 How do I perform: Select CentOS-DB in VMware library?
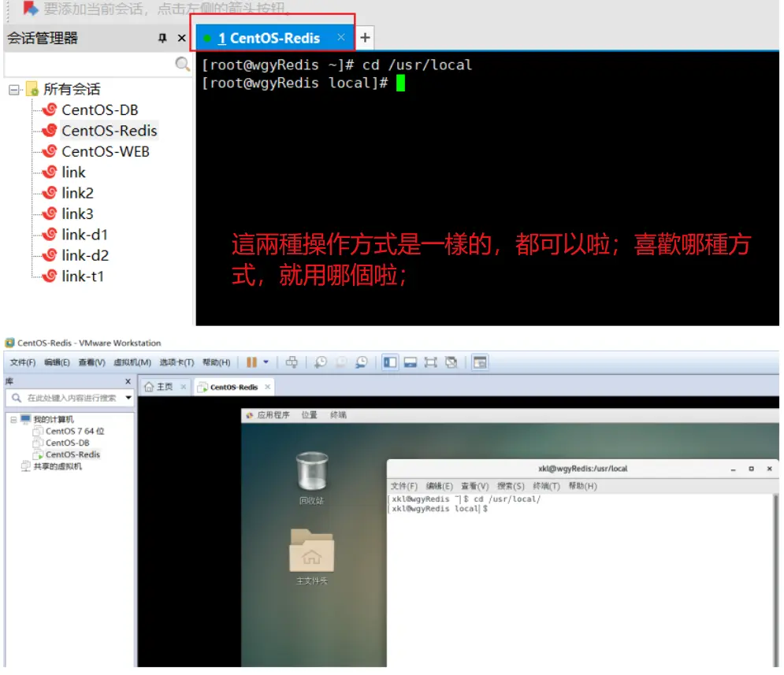[67, 443]
